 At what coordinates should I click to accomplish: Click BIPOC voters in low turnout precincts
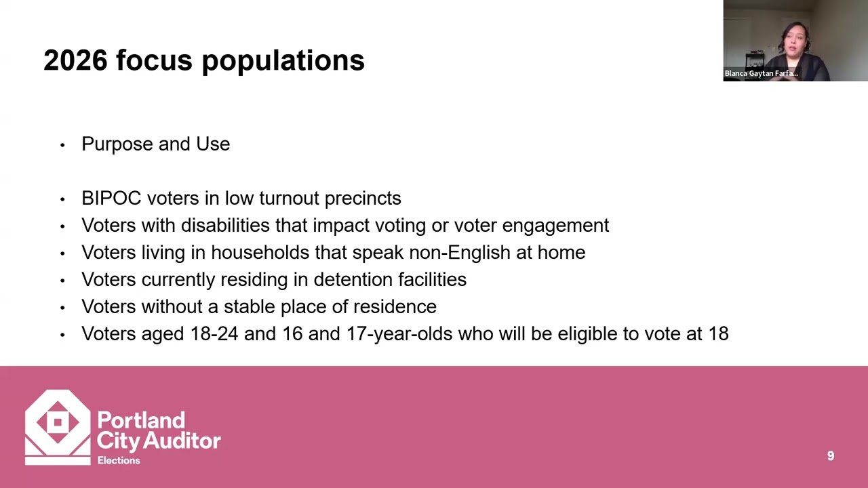(241, 198)
